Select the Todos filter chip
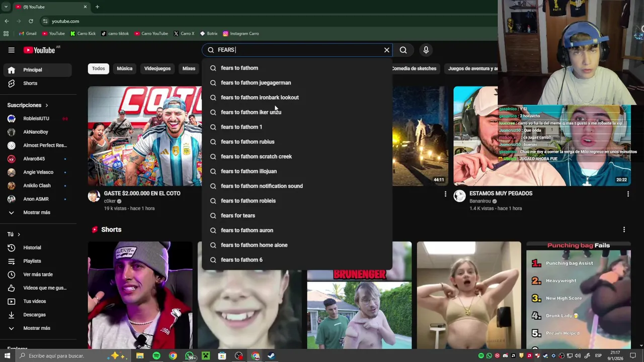644x362 pixels. click(x=99, y=68)
